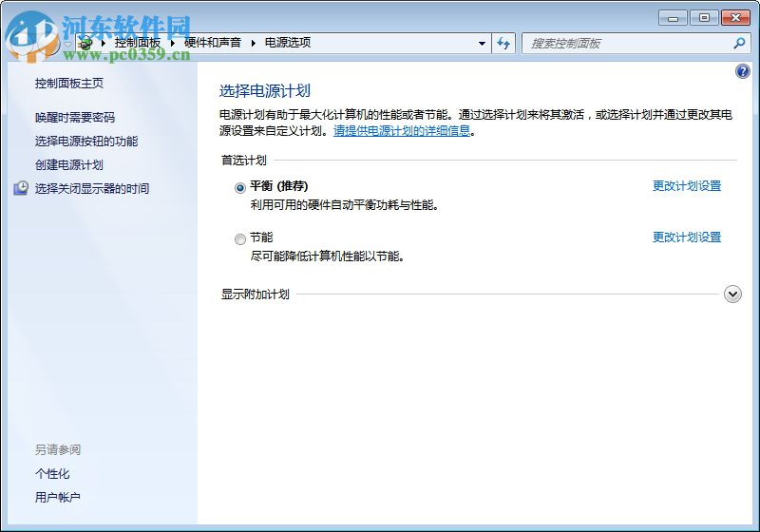The image size is (760, 532).
Task: Click the 电源选项 breadcrumb
Action: click(x=288, y=43)
